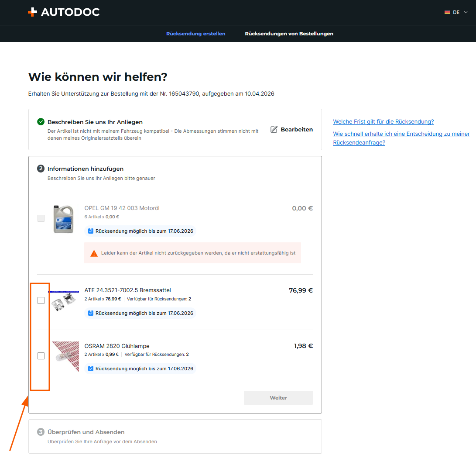
Task: Select the ATE Bremssattel checkbox
Action: (x=41, y=300)
